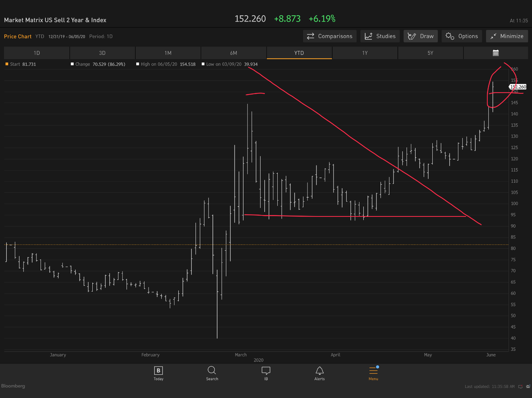
Task: Click the orange Start series color square
Action: pyautogui.click(x=7, y=64)
